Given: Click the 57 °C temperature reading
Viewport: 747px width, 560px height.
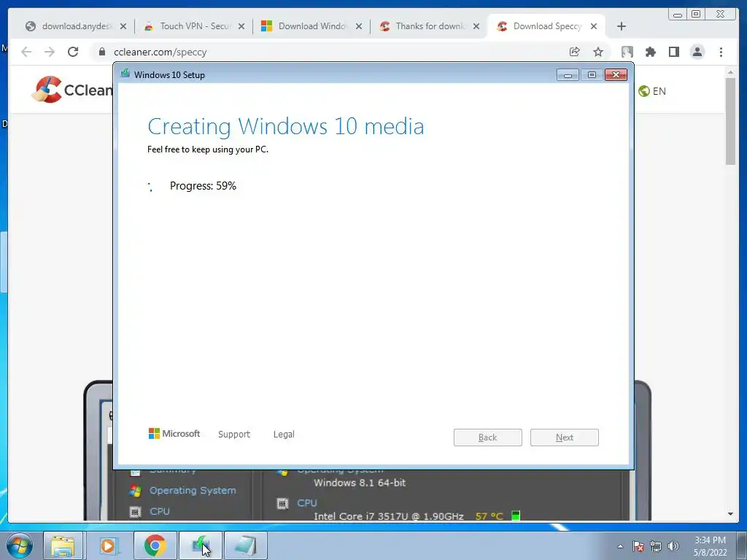Looking at the screenshot, I should point(489,516).
